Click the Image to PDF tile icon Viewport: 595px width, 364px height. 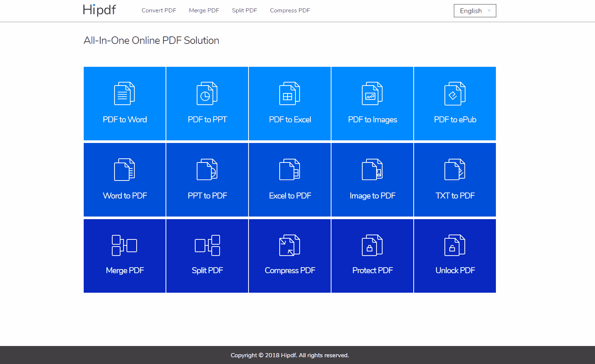(x=372, y=170)
